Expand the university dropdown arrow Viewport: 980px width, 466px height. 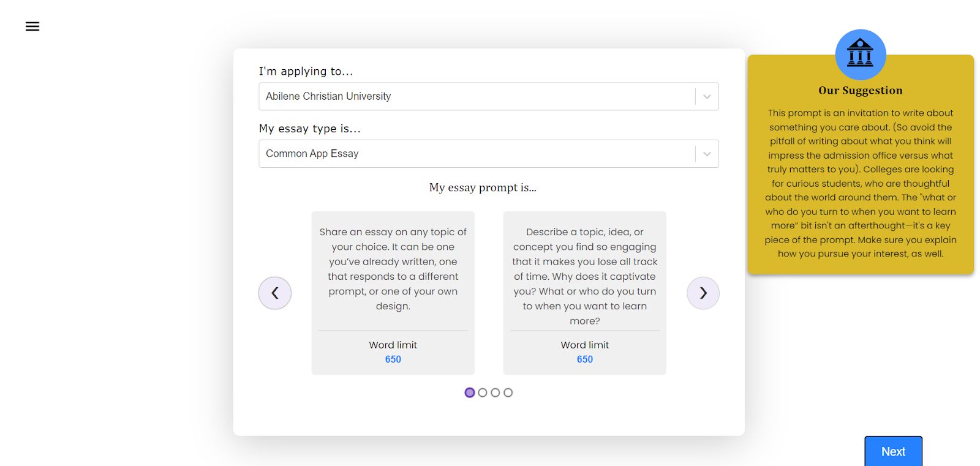tap(707, 97)
